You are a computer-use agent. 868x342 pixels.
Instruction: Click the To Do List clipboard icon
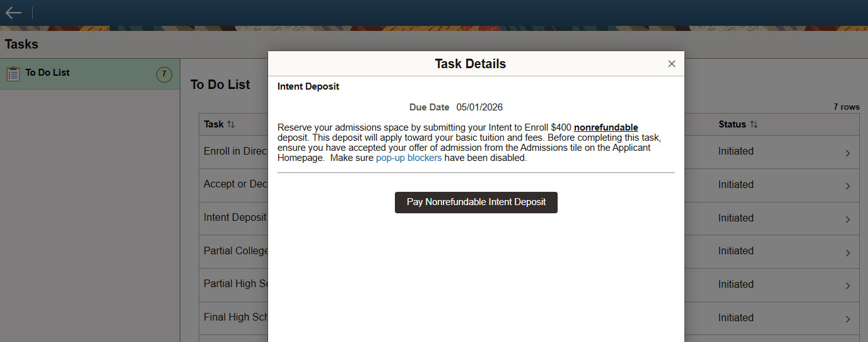click(x=13, y=74)
